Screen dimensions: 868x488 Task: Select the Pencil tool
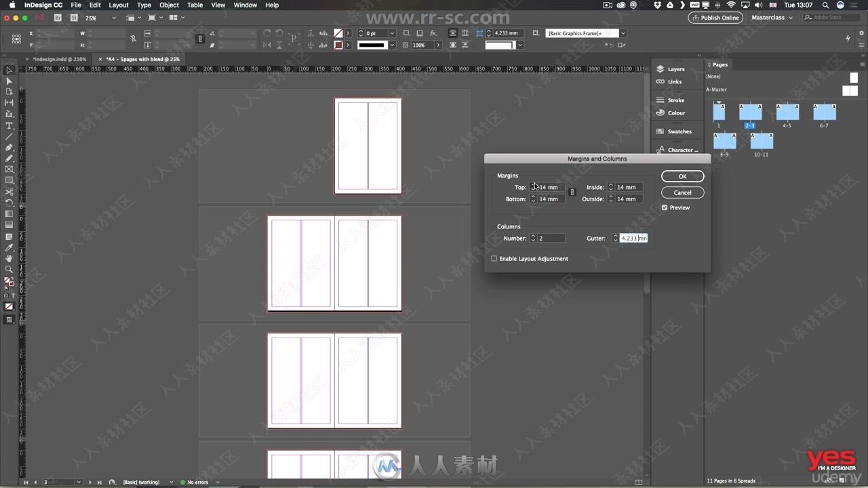coord(9,159)
